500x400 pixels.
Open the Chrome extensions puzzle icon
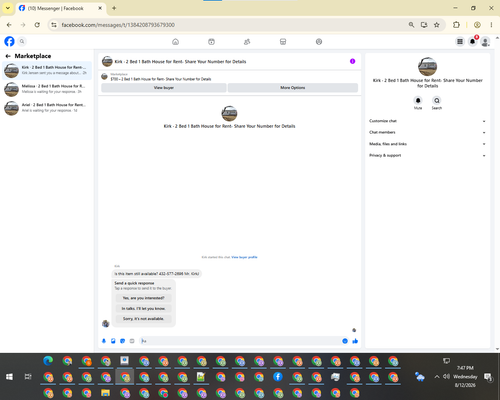(x=456, y=25)
